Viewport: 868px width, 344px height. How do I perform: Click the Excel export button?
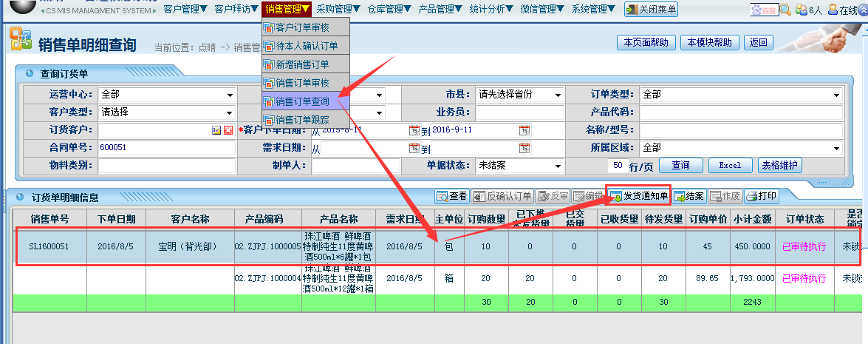pos(730,166)
